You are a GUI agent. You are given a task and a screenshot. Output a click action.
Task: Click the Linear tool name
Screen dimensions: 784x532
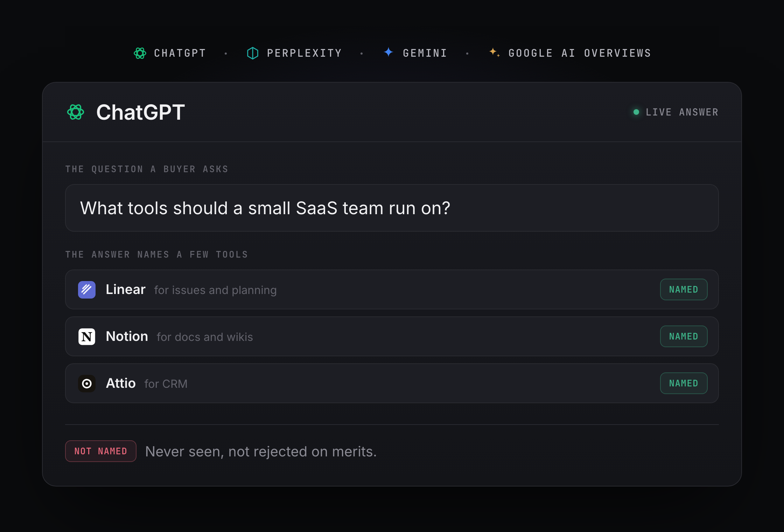[x=125, y=289]
